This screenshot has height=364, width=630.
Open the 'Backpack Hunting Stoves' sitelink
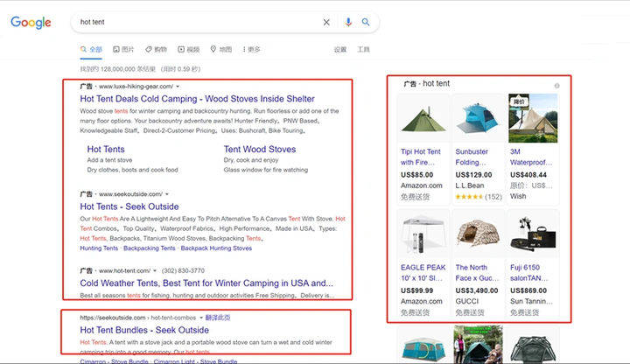216,248
